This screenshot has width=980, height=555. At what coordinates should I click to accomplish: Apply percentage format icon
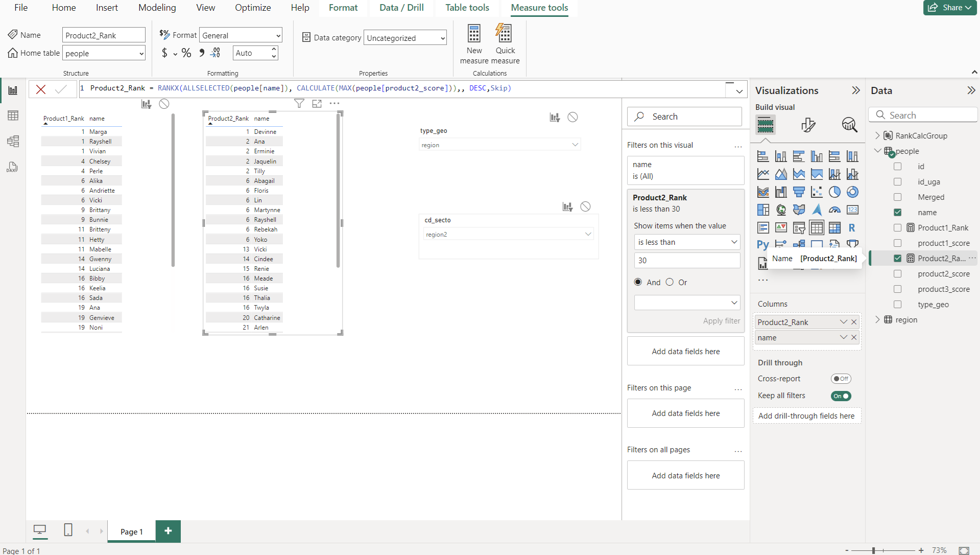point(186,53)
